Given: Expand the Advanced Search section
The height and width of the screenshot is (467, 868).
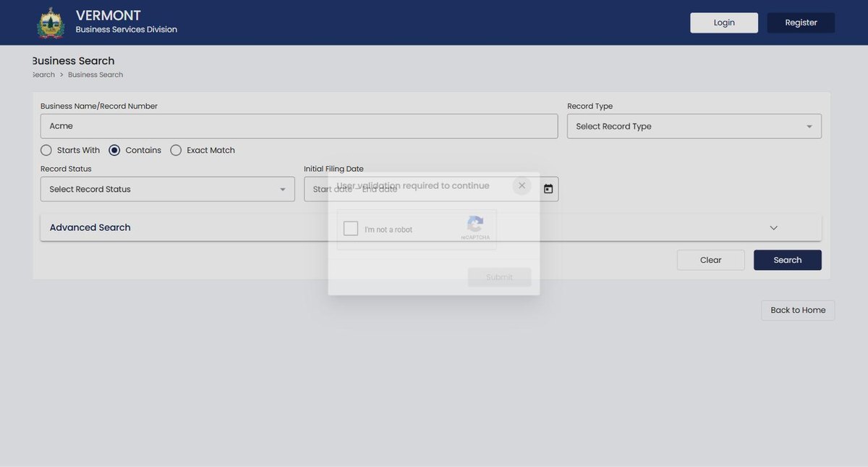Looking at the screenshot, I should tap(431, 227).
